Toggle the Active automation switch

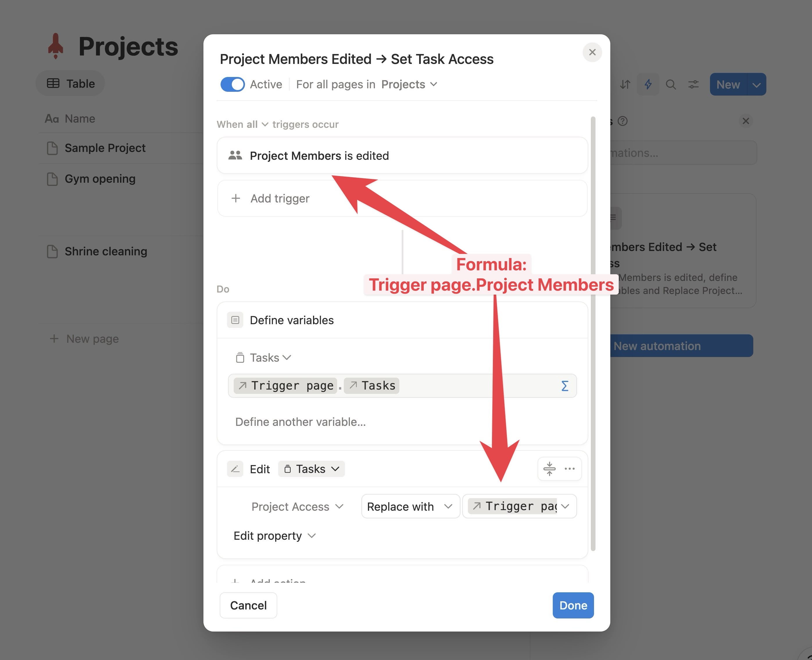click(x=232, y=84)
